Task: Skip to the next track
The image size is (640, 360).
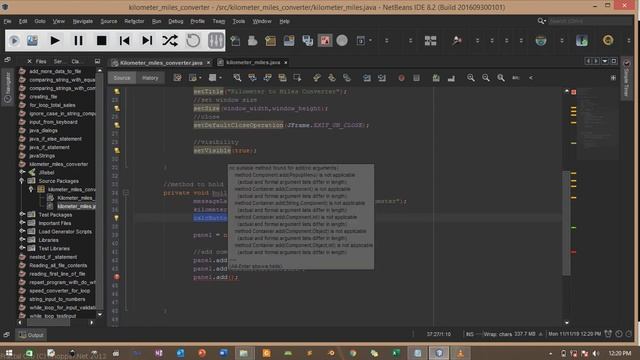Action: tap(147, 40)
